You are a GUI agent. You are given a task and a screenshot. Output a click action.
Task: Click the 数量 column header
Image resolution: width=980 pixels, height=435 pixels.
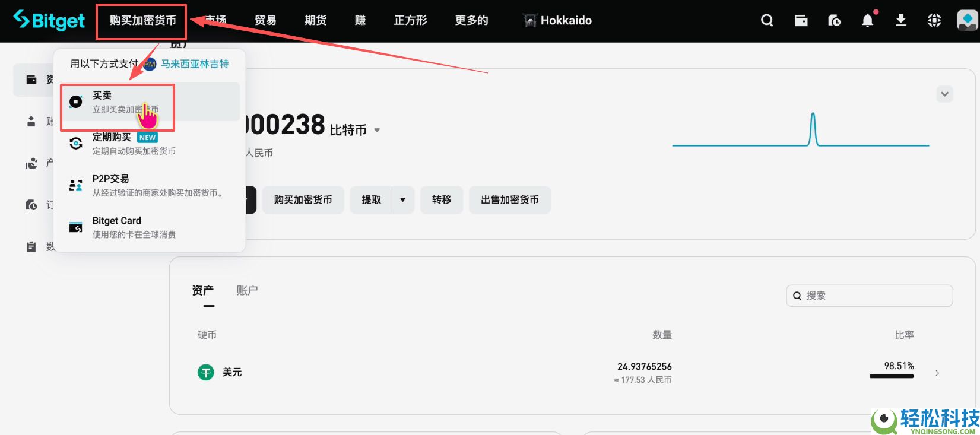pos(662,335)
